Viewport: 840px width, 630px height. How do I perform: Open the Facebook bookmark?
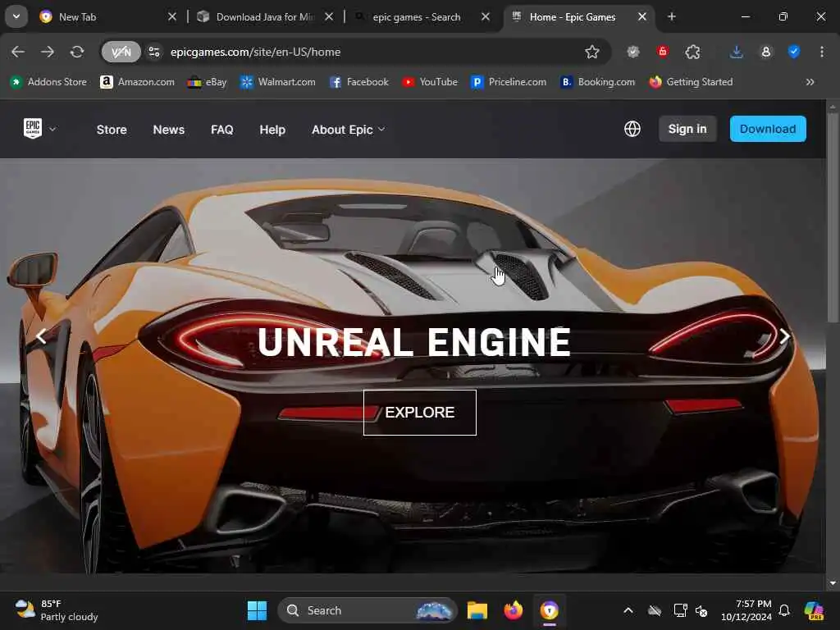[x=359, y=82]
